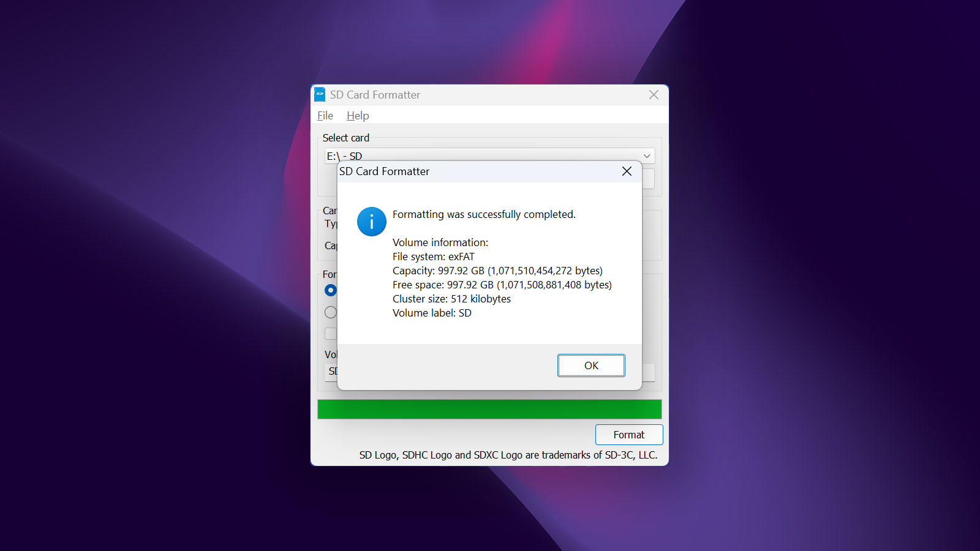
Task: Click the 'Select card' label
Action: pos(346,138)
